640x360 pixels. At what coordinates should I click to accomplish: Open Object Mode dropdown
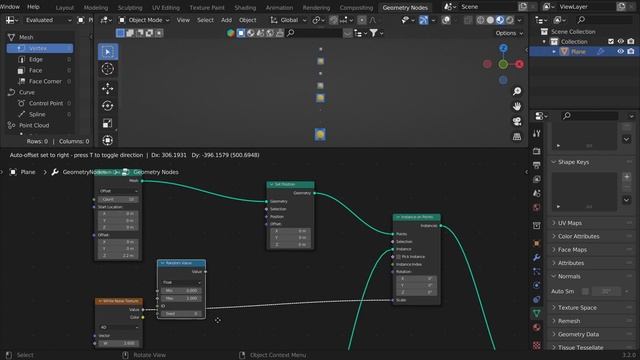(144, 20)
